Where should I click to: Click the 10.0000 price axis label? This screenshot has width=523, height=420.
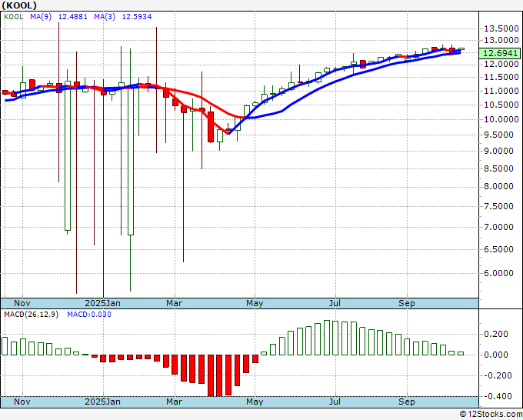click(501, 119)
